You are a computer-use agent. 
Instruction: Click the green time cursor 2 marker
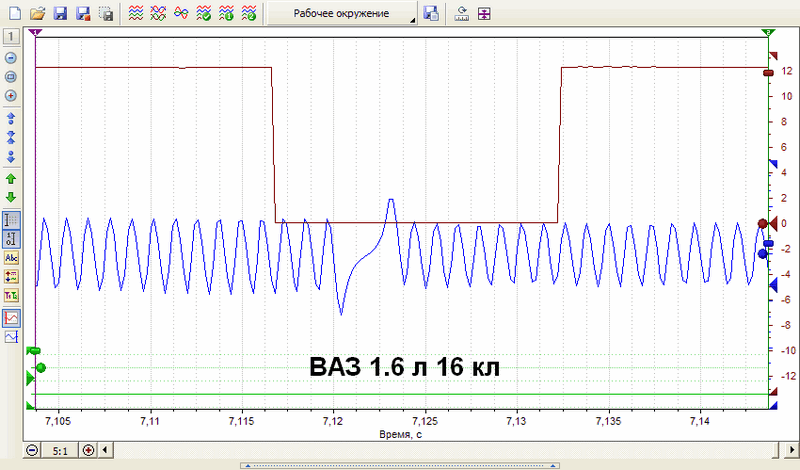pyautogui.click(x=768, y=33)
